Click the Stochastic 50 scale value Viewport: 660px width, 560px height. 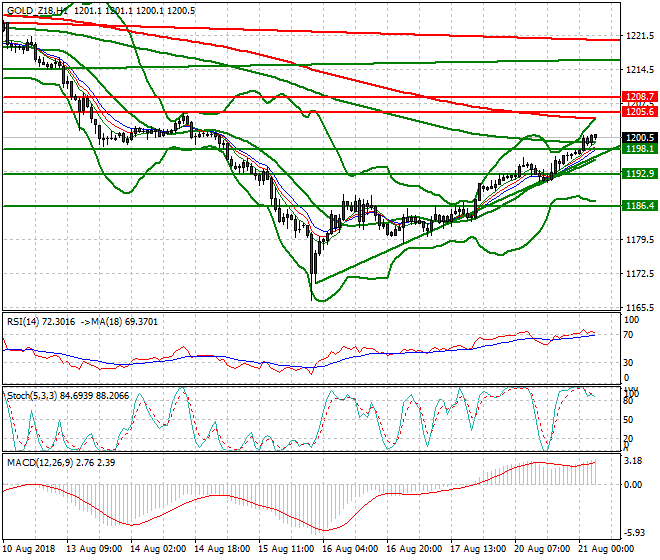pos(628,420)
